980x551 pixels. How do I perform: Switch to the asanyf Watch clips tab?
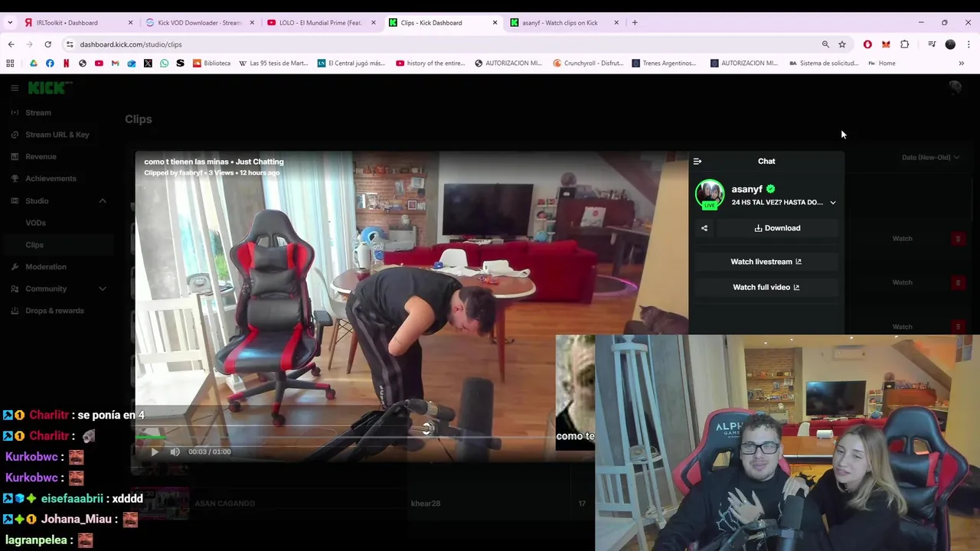pos(563,23)
